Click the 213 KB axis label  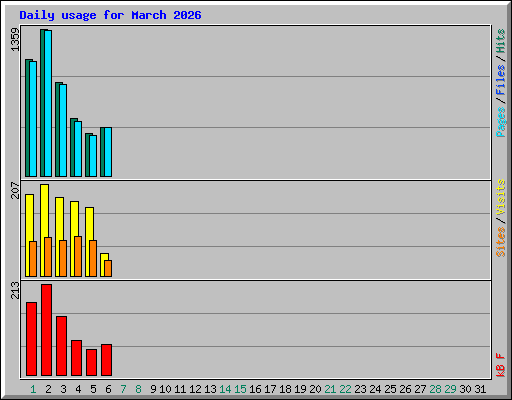tap(15, 290)
